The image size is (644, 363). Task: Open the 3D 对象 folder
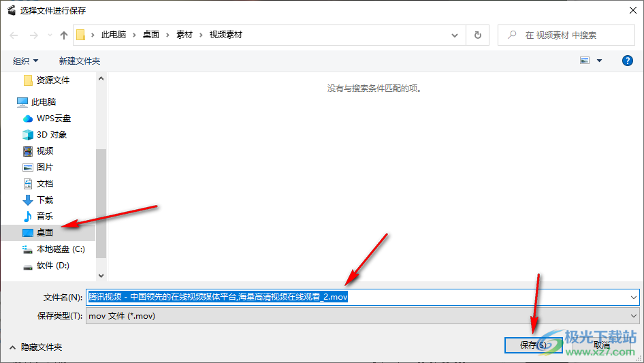tap(51, 135)
